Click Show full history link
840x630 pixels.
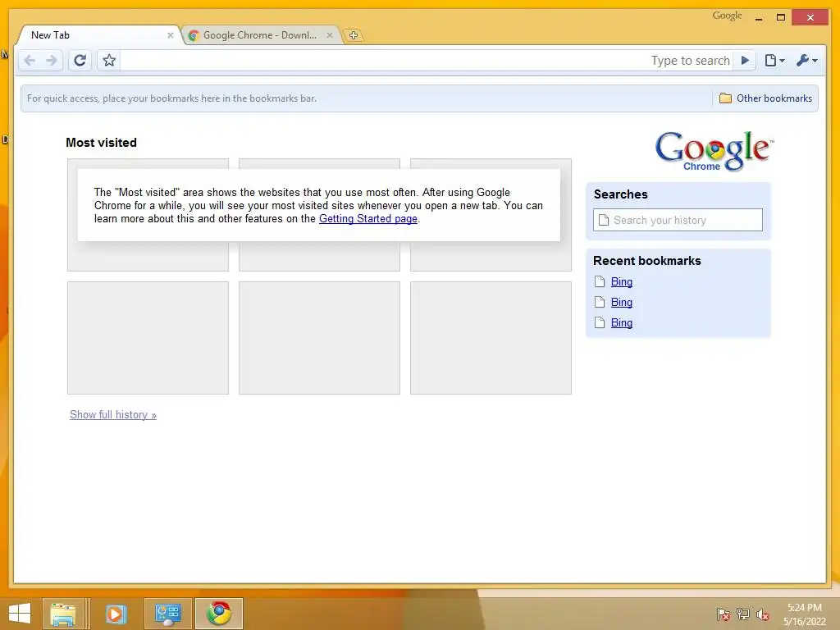[113, 414]
